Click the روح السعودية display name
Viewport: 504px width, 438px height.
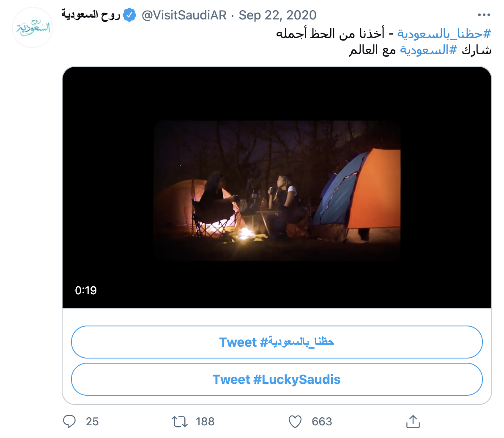tap(91, 16)
